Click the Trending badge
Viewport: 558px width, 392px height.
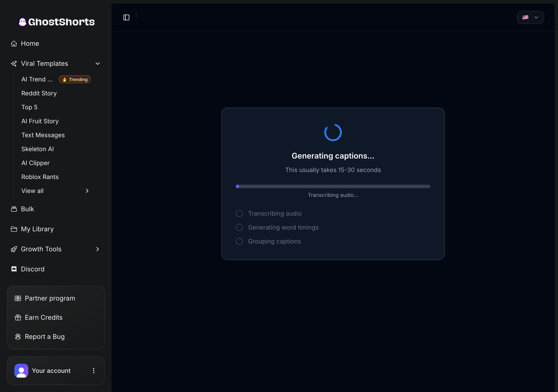[75, 79]
